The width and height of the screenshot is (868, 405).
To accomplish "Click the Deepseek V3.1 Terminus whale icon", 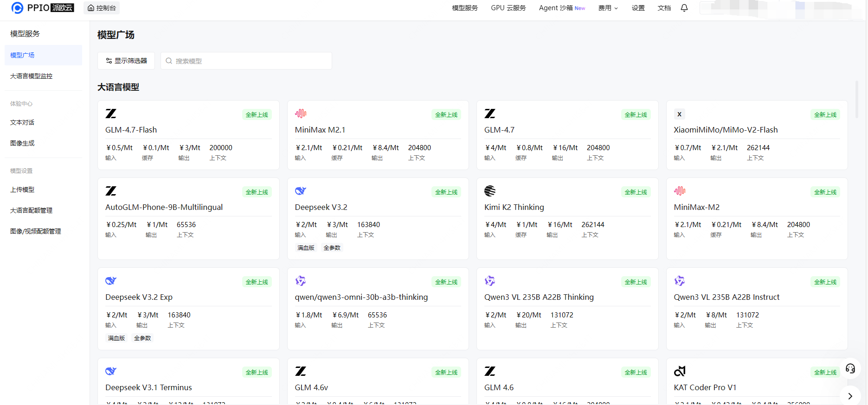I will click(x=111, y=371).
